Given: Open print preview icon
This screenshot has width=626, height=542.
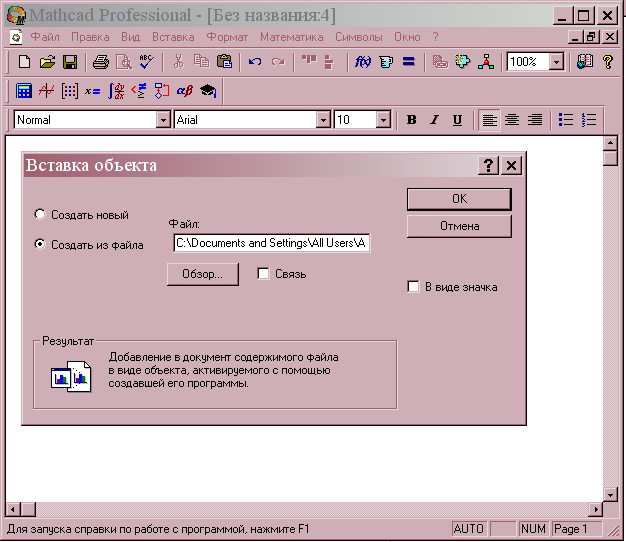Looking at the screenshot, I should 124,62.
